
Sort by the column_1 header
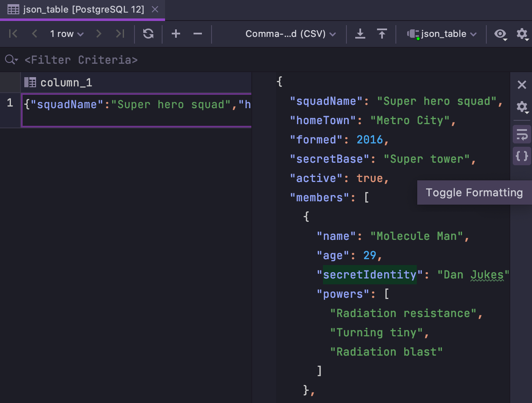(x=136, y=82)
